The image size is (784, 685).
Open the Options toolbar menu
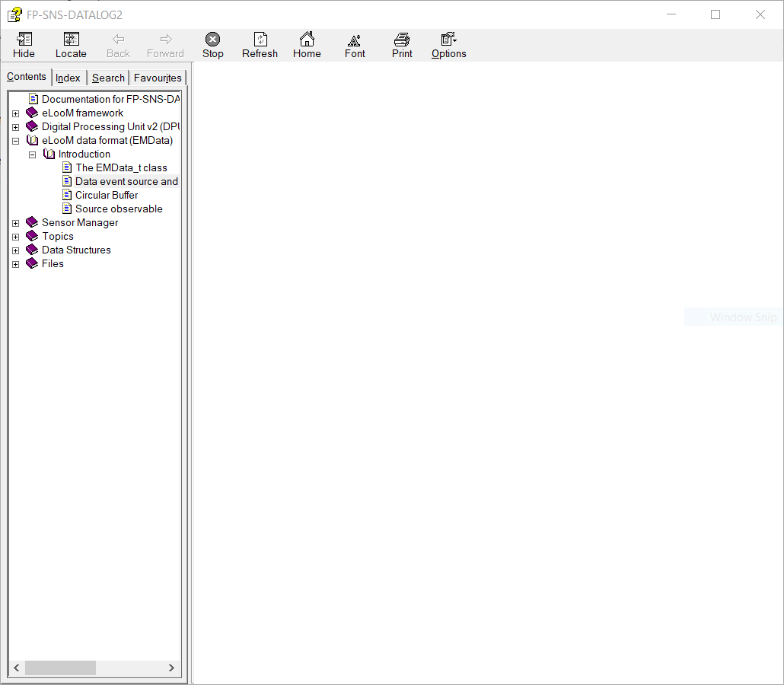pyautogui.click(x=448, y=44)
